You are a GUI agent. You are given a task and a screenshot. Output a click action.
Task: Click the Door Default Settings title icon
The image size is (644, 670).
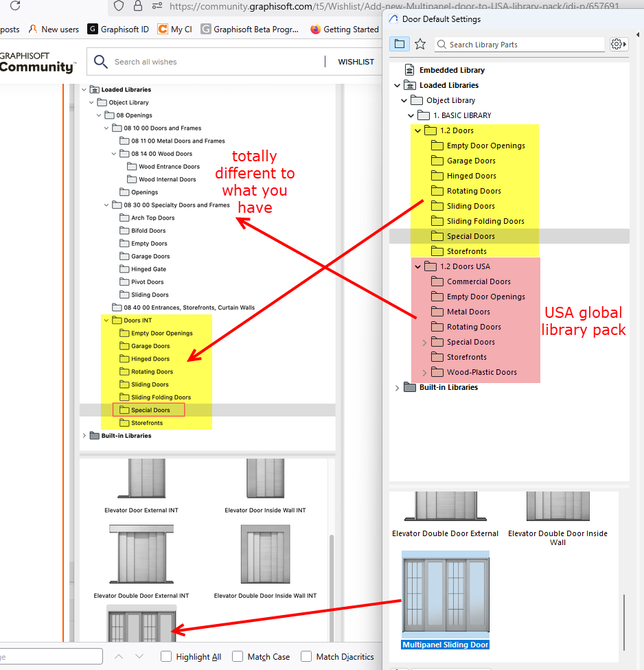(393, 19)
